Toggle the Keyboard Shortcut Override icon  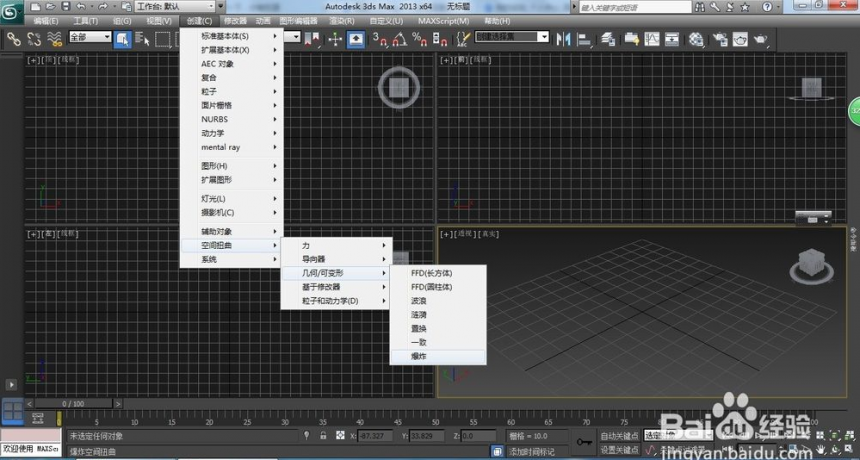tap(356, 39)
